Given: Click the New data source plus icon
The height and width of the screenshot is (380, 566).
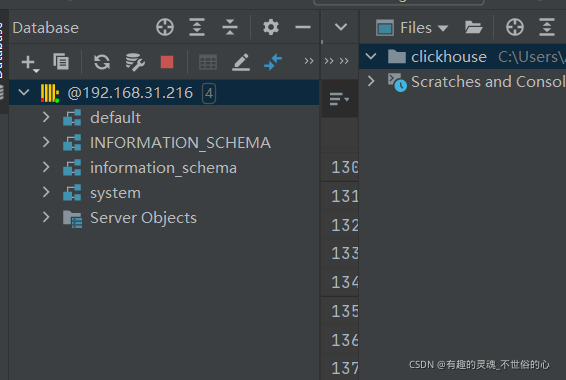Looking at the screenshot, I should [29, 62].
